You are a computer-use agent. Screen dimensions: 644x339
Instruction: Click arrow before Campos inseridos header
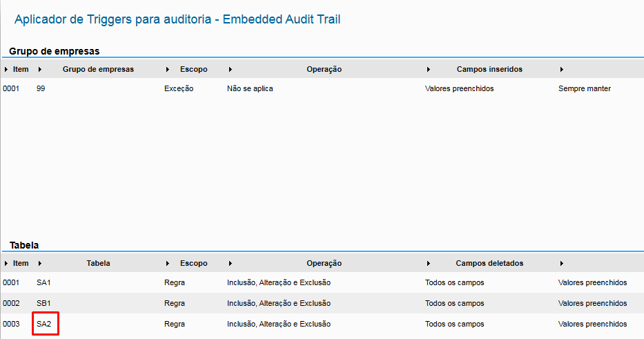point(429,70)
